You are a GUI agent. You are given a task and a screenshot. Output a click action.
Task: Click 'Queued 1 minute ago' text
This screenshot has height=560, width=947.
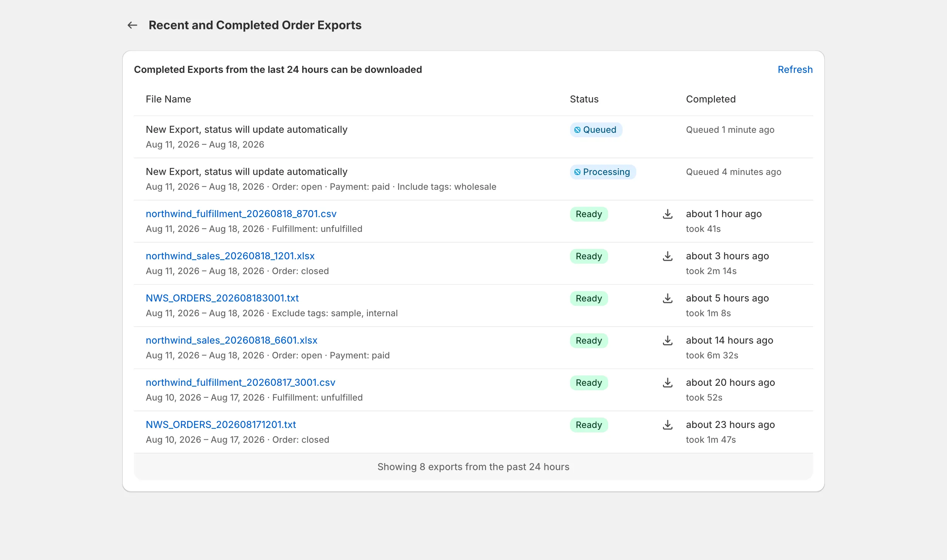pyautogui.click(x=730, y=130)
